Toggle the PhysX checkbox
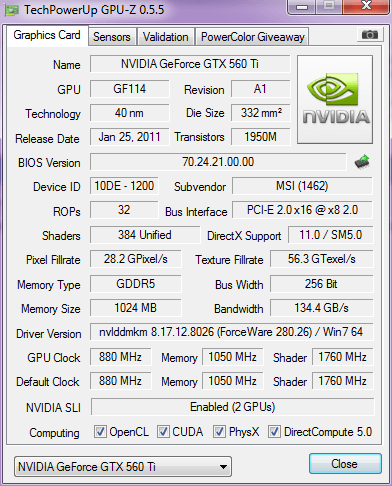392x486 pixels. pyautogui.click(x=219, y=431)
